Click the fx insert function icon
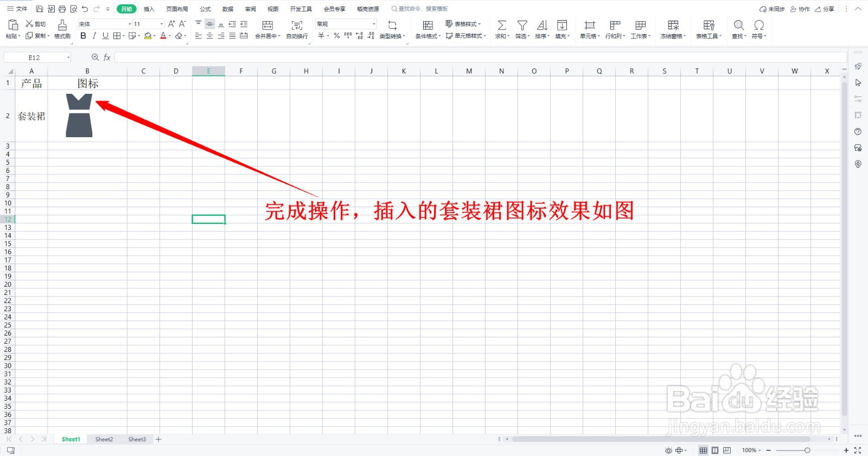This screenshot has width=868, height=456. tap(107, 57)
